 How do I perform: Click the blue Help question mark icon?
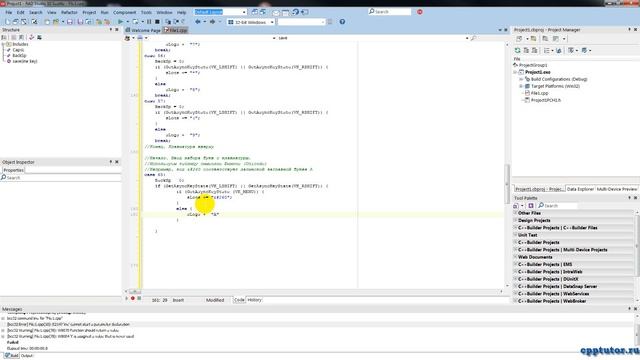pyautogui.click(x=342, y=22)
